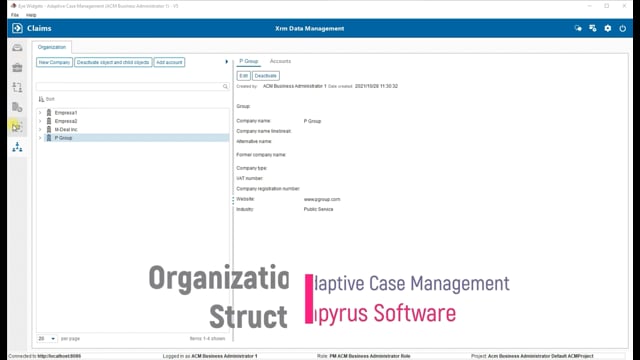
Task: Click the arrow right of Add account
Action: click(x=227, y=62)
